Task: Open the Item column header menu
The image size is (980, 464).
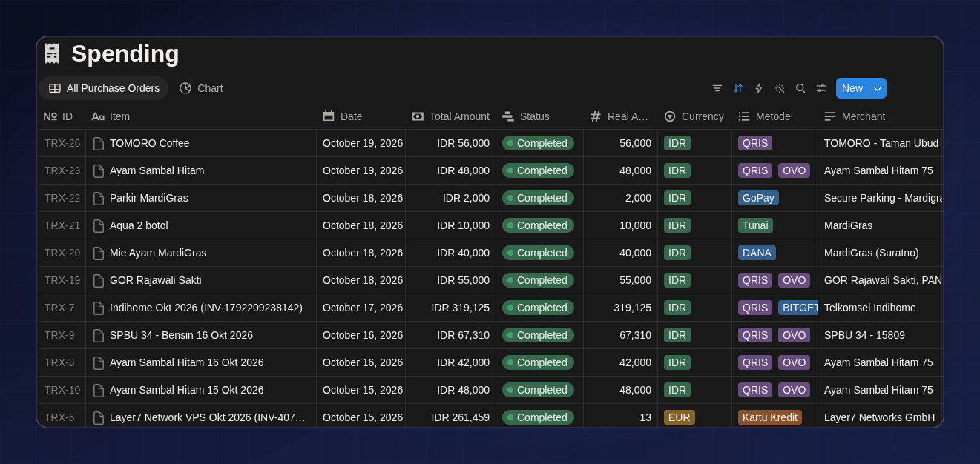Action: [201, 116]
